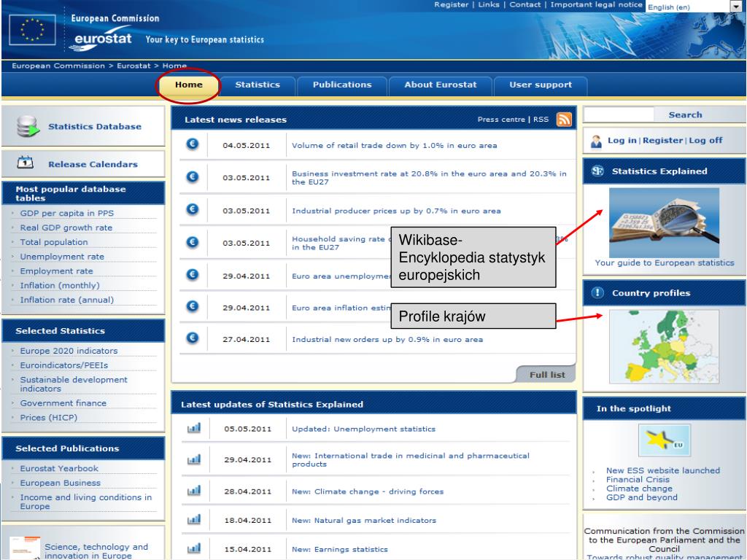
Task: Open the orange RSS feed icon
Action: (564, 119)
